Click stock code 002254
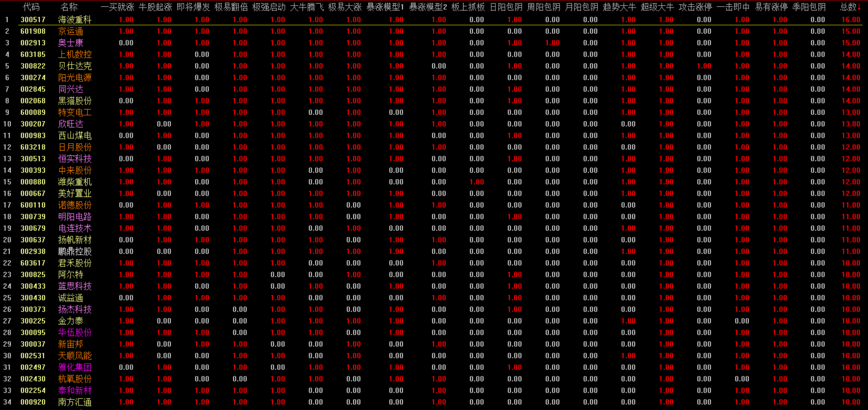868x410 pixels. [x=33, y=390]
